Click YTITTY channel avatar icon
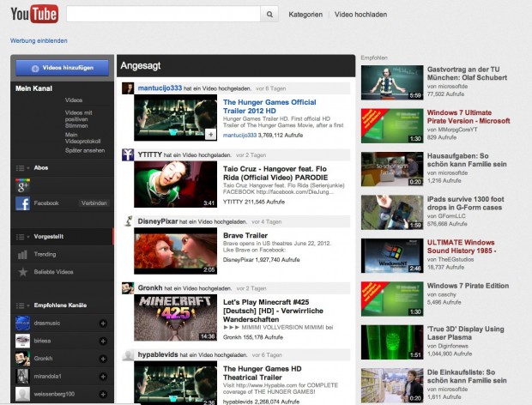 click(128, 154)
